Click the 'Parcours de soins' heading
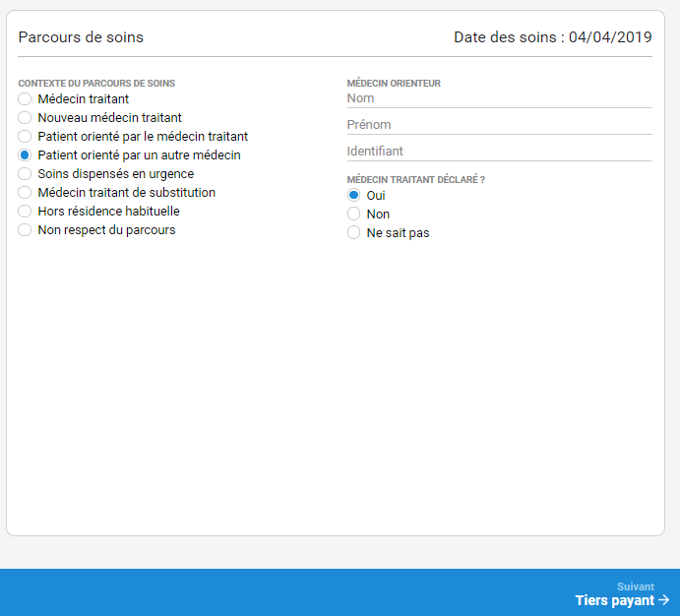Screen dimensions: 680x616 [81, 37]
